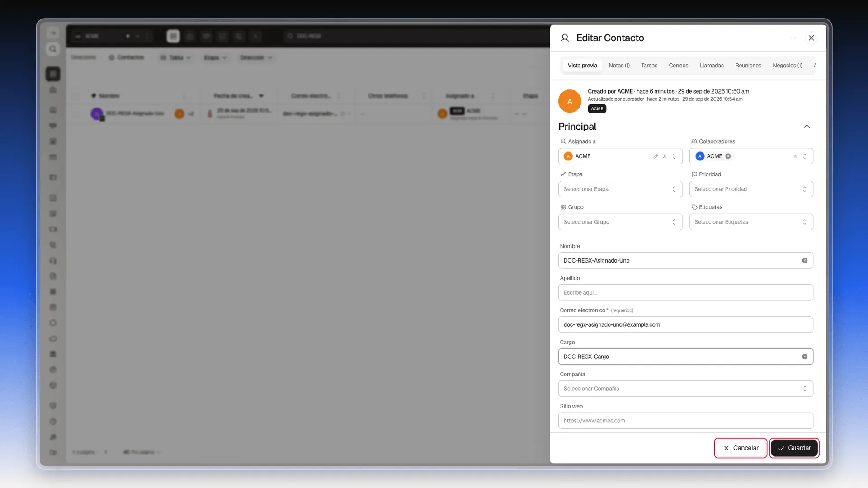Open the Seleccionar Etiquetas dropdown
Screen dimensions: 868x488
coord(751,222)
